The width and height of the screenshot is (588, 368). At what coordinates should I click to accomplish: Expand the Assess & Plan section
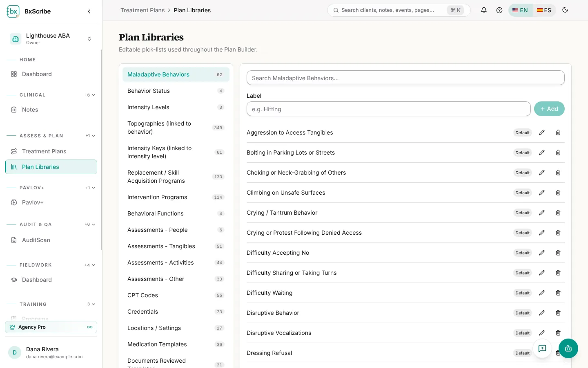90,136
